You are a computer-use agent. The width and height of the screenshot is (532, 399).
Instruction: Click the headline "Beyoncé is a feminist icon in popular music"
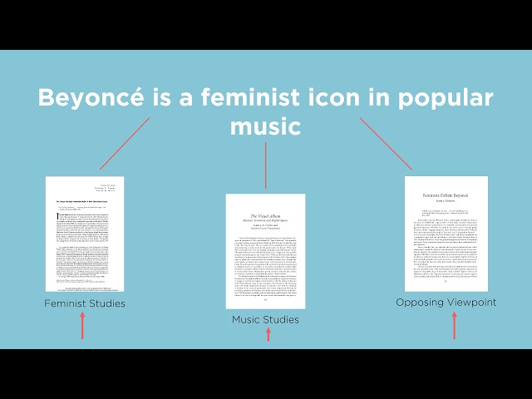(266, 111)
